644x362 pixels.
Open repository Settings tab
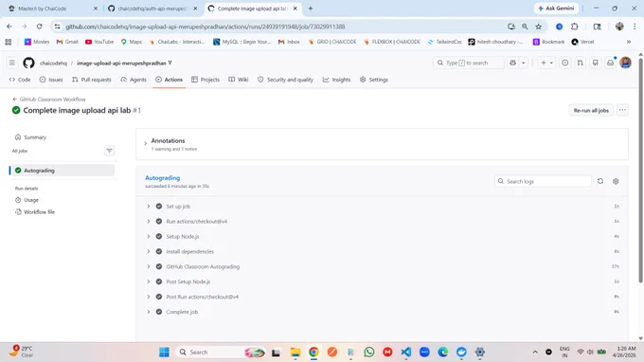(x=374, y=80)
